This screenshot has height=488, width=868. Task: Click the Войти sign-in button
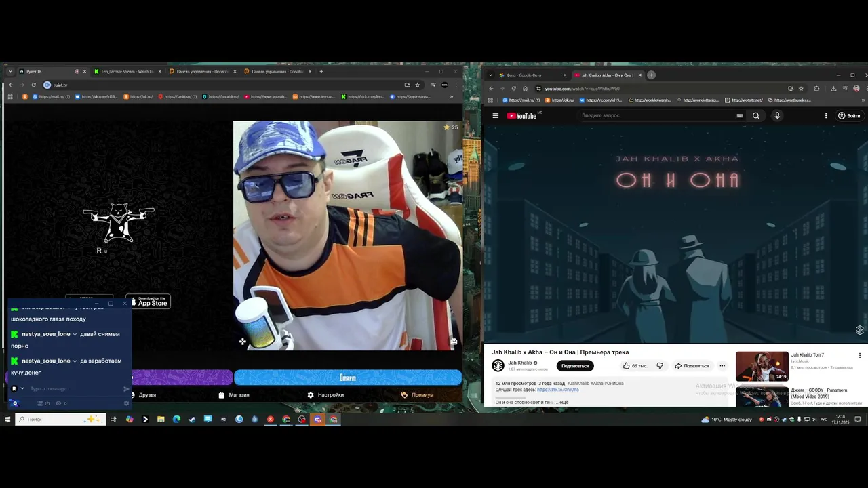coord(849,116)
